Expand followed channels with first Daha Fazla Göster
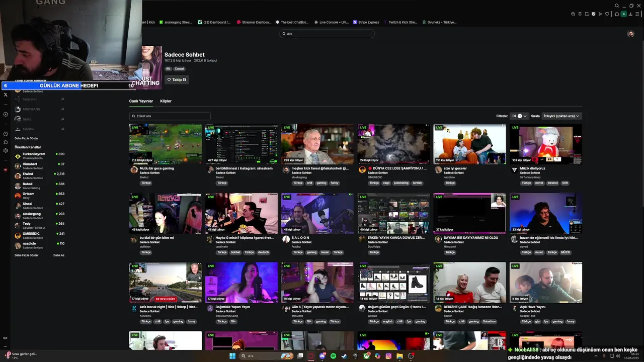Viewport: 644px width, 362px height. tap(26, 138)
